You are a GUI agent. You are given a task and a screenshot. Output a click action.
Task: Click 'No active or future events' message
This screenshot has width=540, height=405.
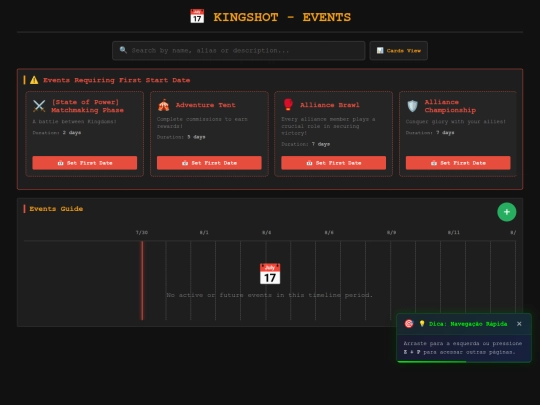(270, 295)
